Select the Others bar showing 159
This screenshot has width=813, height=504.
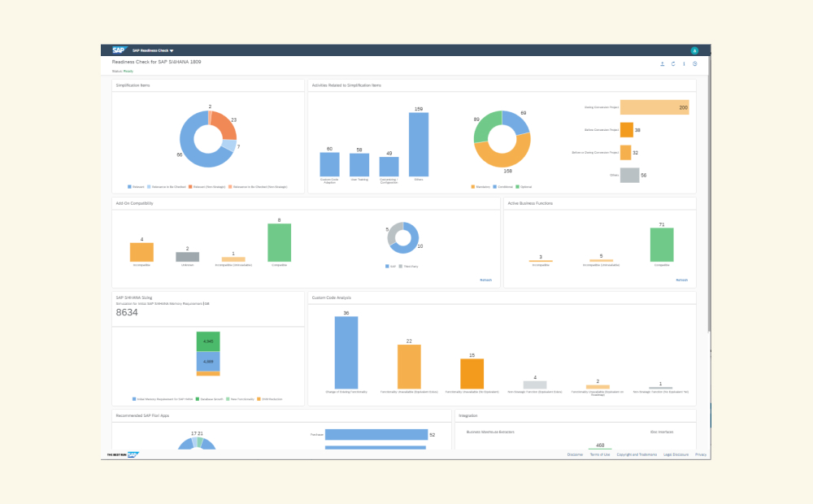(x=419, y=145)
